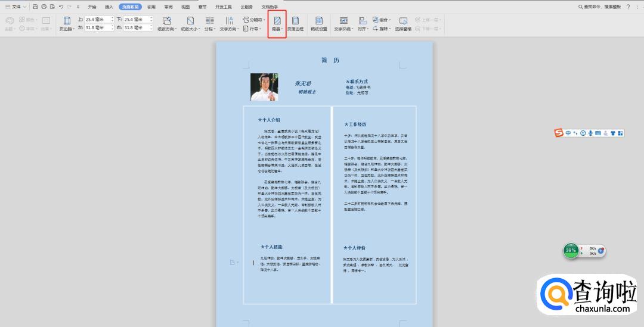Open the 选择窗格 selection pane

tap(403, 24)
